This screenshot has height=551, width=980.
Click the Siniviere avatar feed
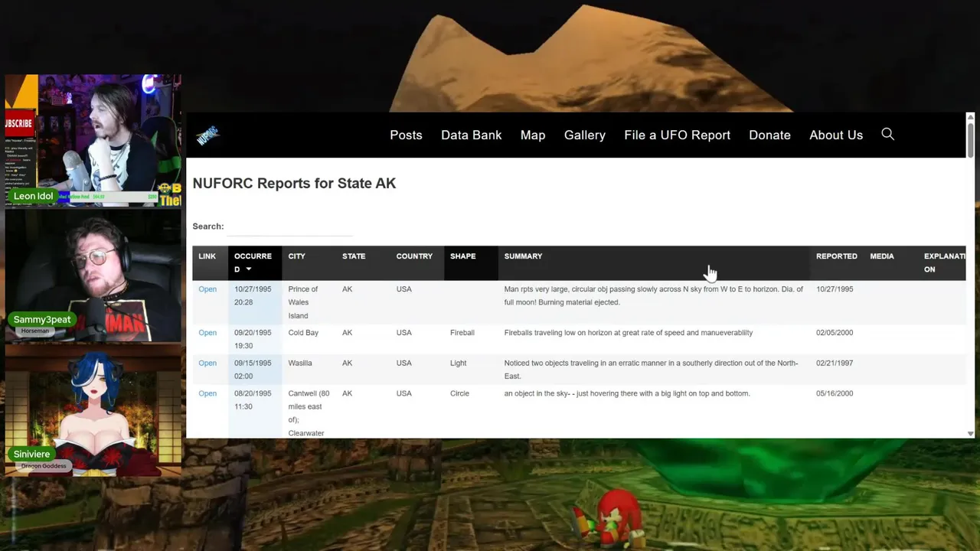point(93,409)
